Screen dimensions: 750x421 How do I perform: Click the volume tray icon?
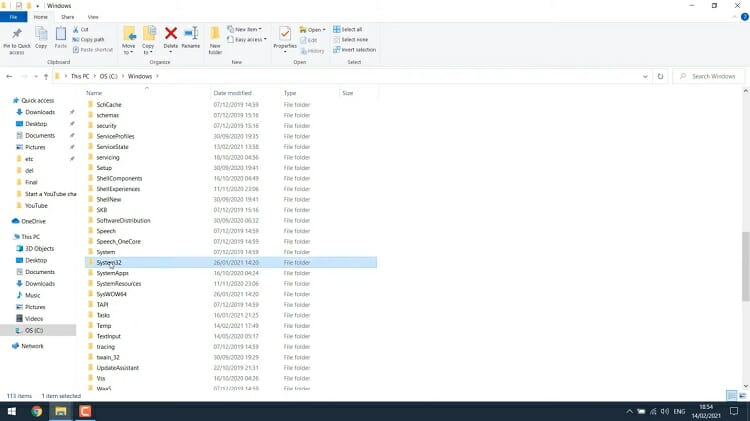coord(665,411)
